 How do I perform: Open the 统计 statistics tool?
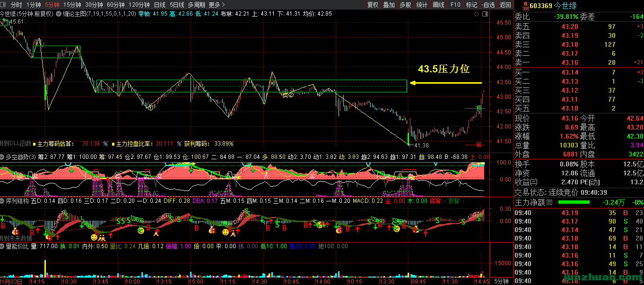click(422, 5)
